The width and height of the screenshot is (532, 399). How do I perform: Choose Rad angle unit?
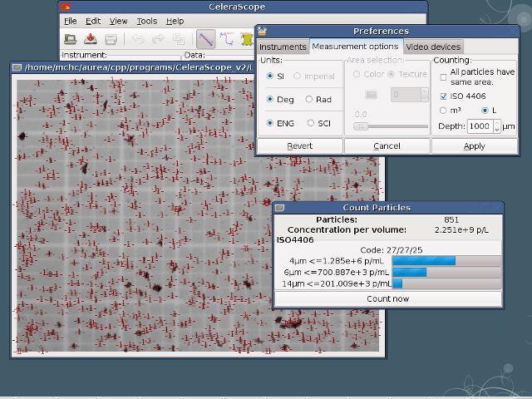click(308, 99)
